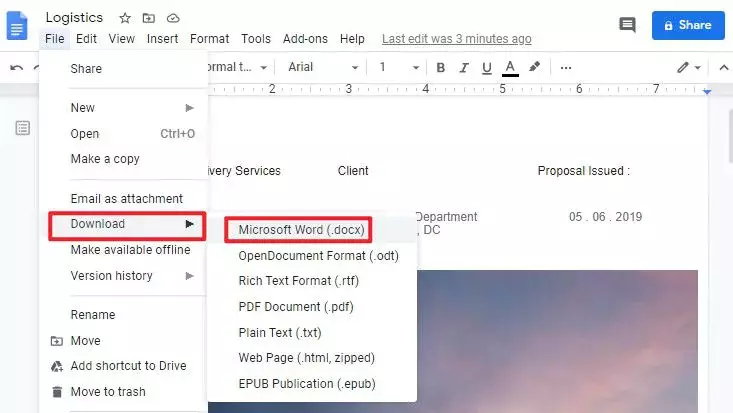Click the Google Docs home icon

coord(17,26)
